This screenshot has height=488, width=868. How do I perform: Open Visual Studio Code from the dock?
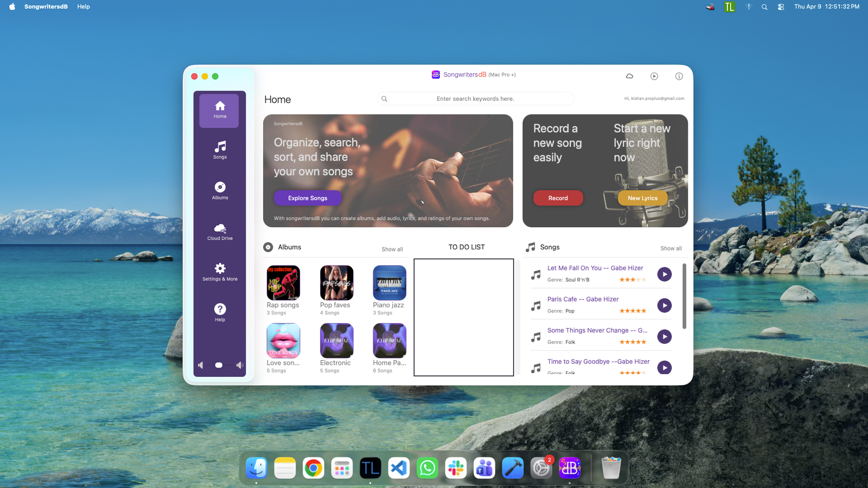(x=399, y=468)
